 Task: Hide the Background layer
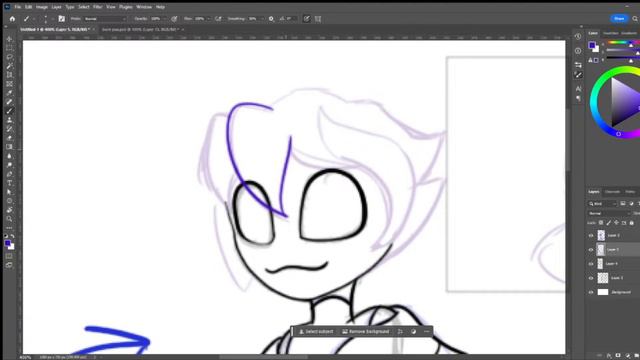pos(591,292)
